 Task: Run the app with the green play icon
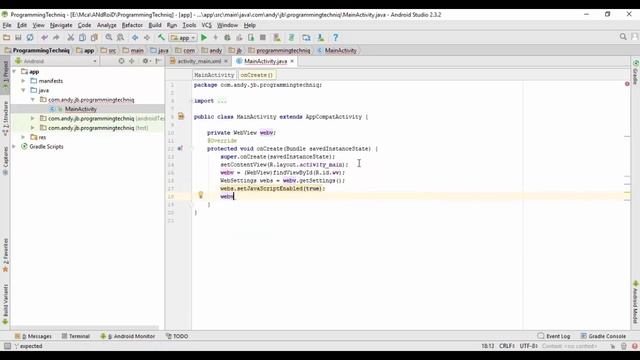(x=204, y=38)
